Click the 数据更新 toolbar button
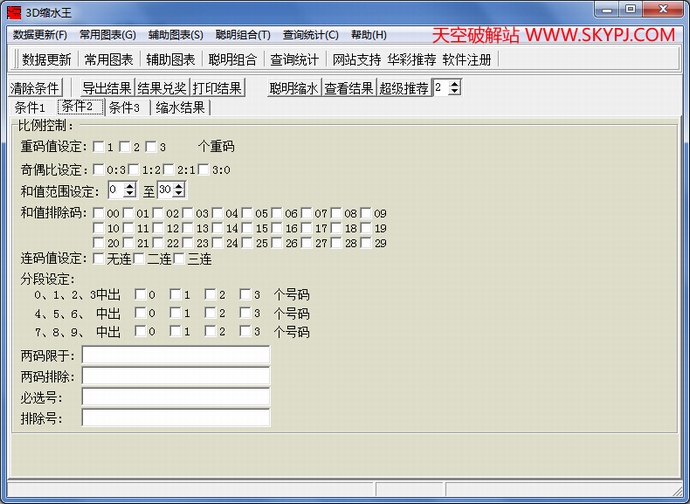690x504 pixels. [46, 59]
